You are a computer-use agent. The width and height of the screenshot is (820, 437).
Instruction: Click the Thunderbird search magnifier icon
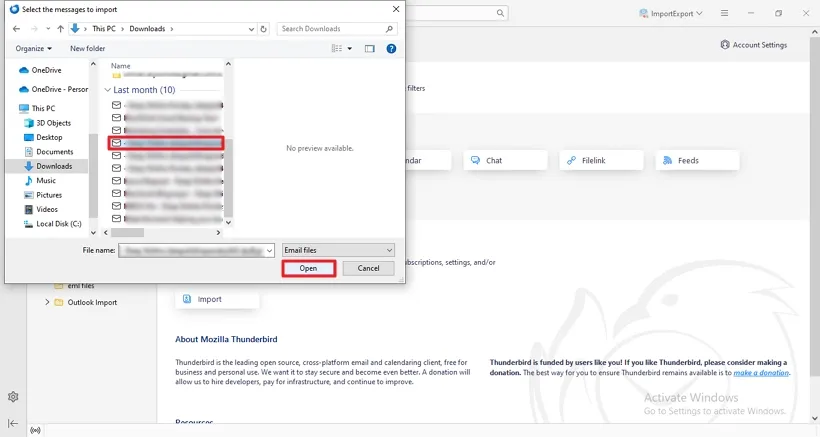click(x=500, y=13)
